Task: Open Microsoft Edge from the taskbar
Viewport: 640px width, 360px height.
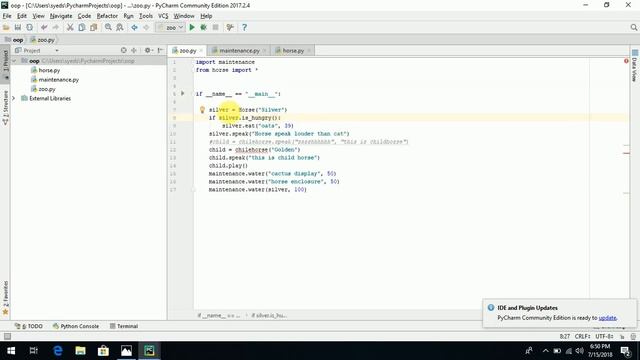Action: click(58, 351)
